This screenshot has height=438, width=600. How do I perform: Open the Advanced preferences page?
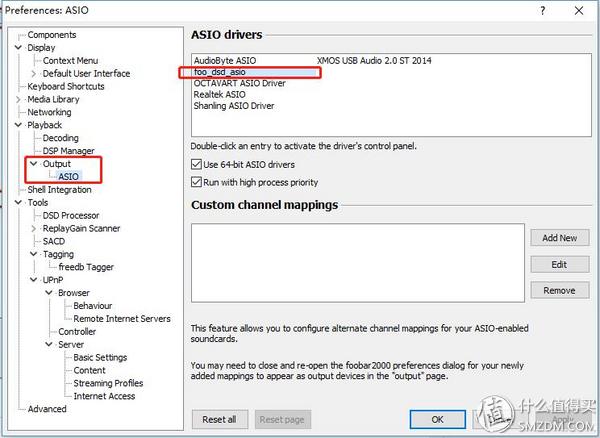(47, 409)
